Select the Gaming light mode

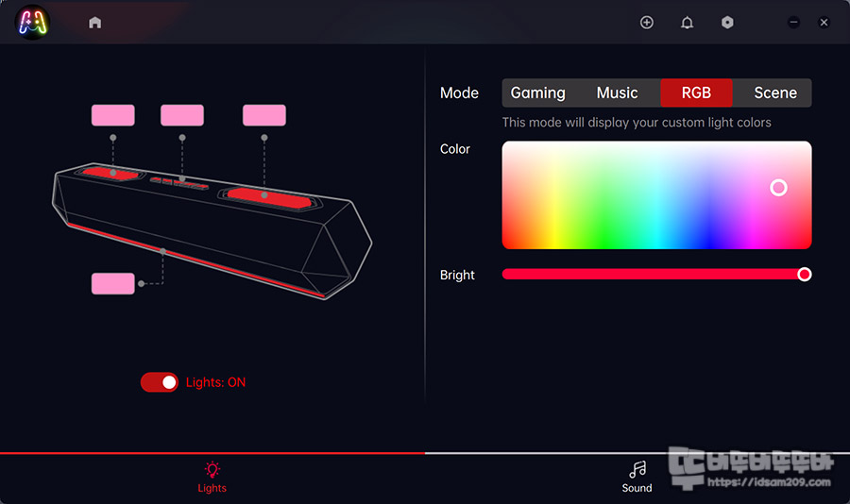tap(537, 92)
